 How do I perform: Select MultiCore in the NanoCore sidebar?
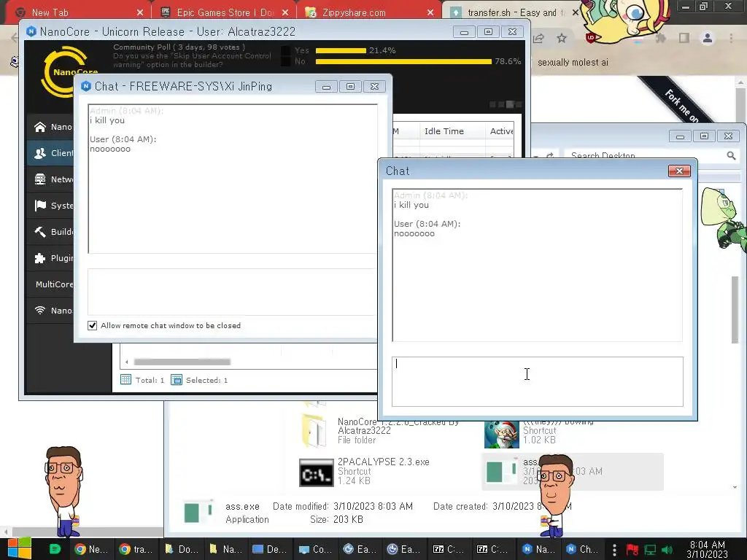[x=50, y=284]
